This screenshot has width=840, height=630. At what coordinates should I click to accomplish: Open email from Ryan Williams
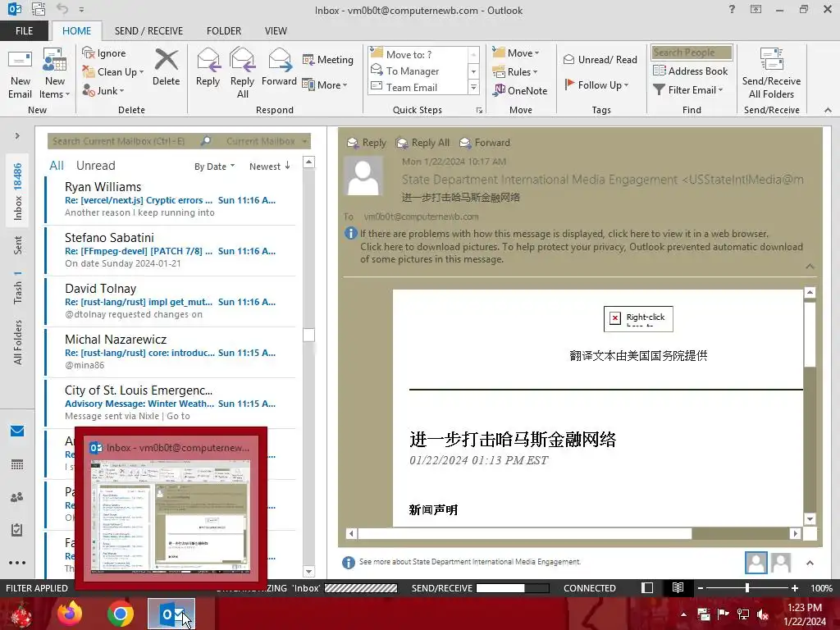(x=171, y=199)
